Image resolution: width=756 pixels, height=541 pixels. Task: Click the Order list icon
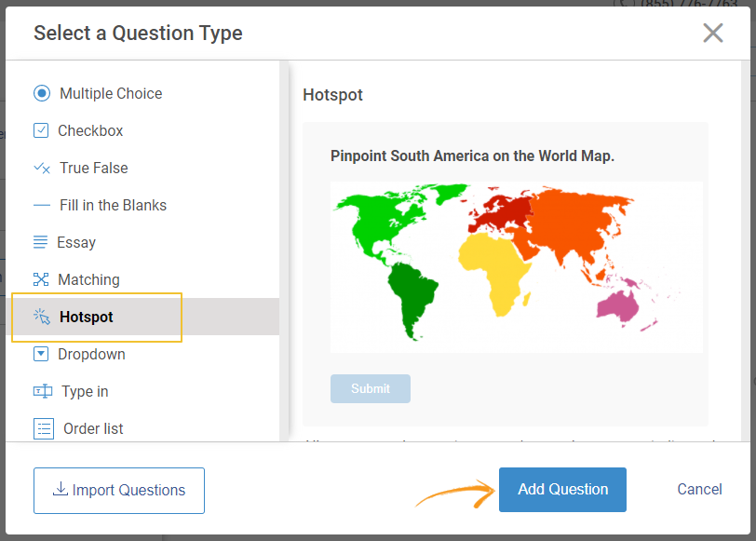(41, 428)
